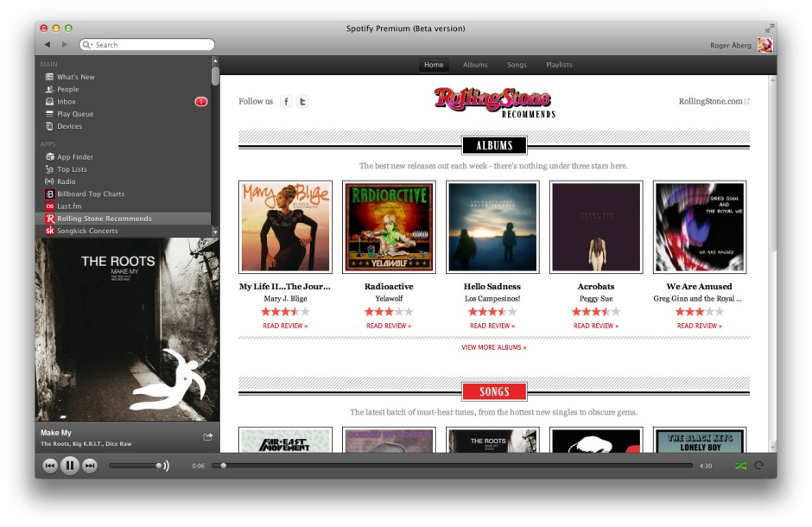Toggle repeat playback mode
Viewport: 812px width, 527px height.
click(759, 466)
